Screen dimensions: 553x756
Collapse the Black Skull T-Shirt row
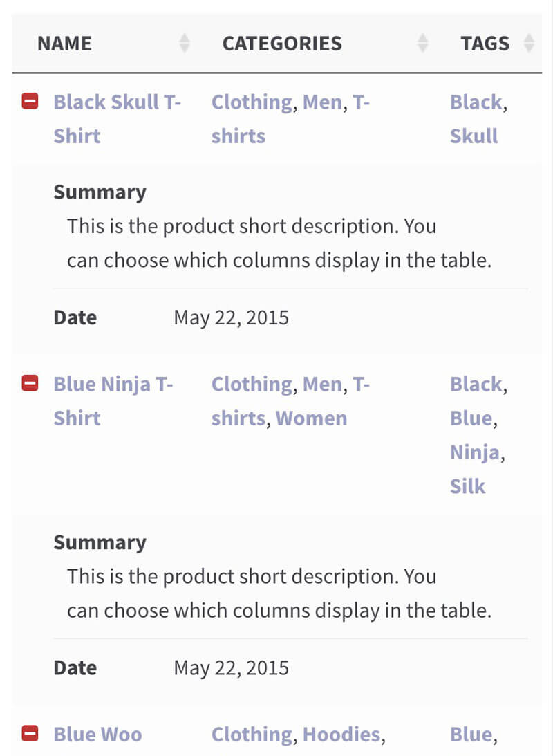(x=30, y=102)
